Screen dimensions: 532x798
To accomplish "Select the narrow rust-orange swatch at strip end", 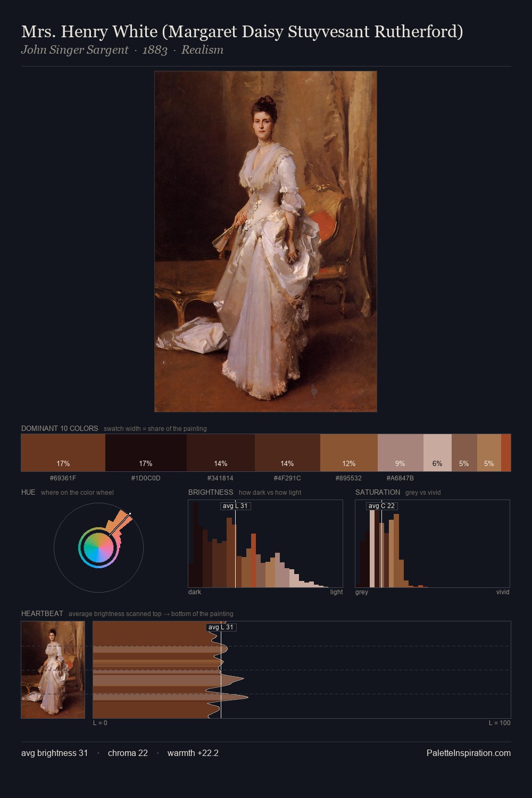I will pyautogui.click(x=506, y=453).
